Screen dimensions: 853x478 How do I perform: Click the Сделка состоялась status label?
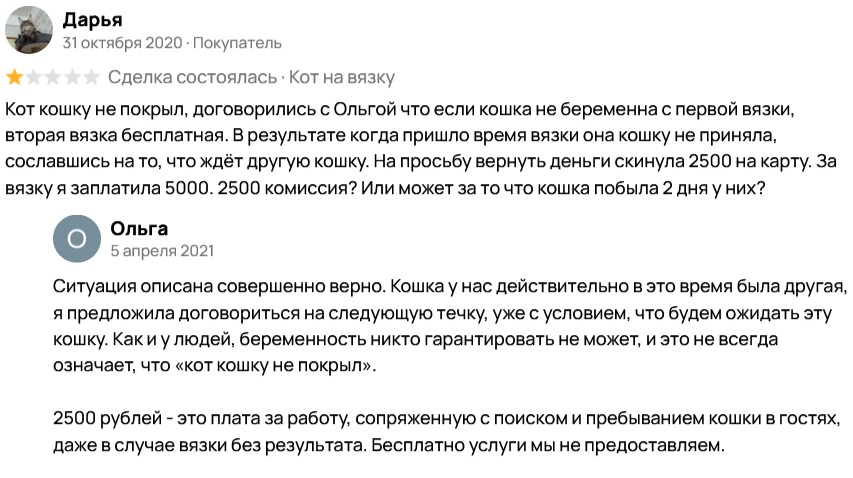tap(193, 77)
